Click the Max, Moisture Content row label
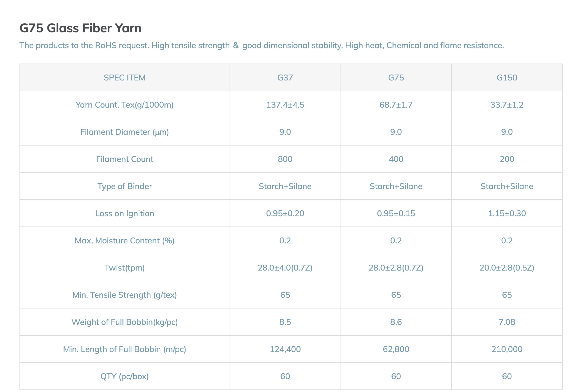The image size is (576, 392). [125, 241]
